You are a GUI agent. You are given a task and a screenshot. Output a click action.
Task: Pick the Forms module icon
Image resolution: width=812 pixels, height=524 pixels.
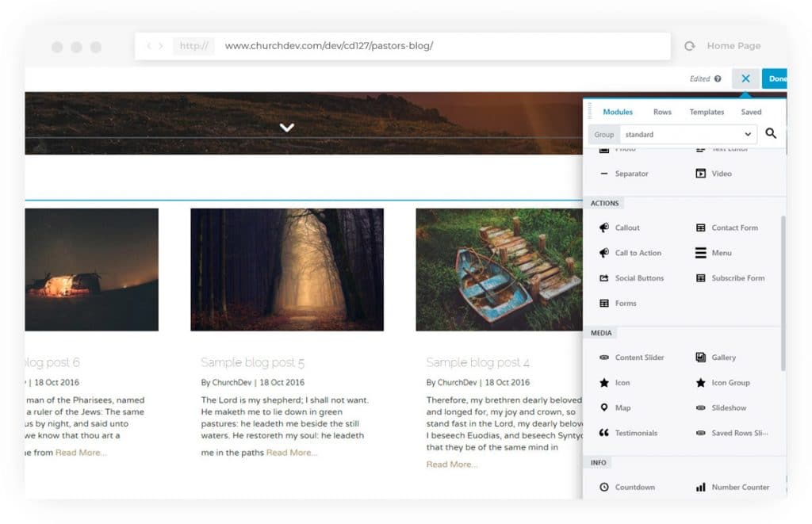pyautogui.click(x=603, y=304)
